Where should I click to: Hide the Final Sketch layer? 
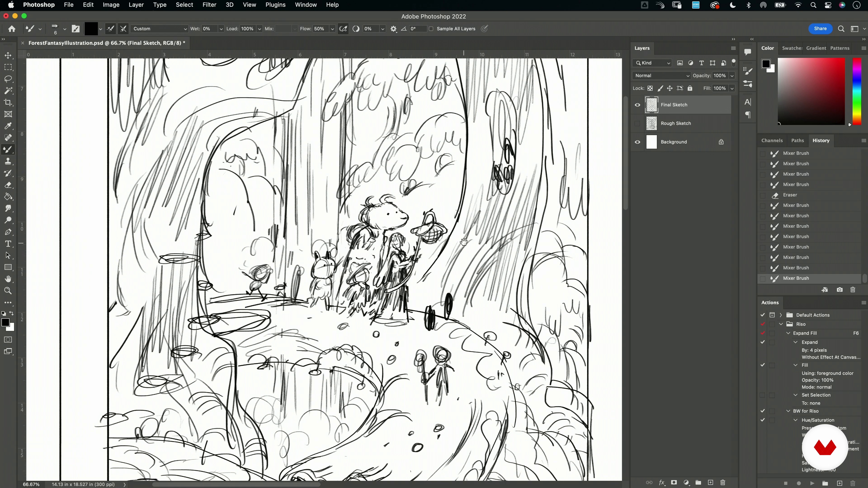637,105
